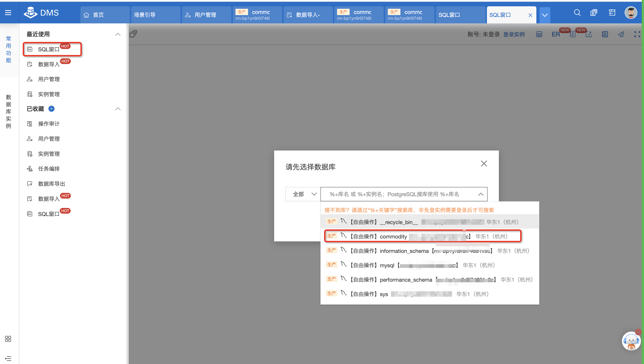Click the ER diagram icon
644x364 pixels.
point(555,34)
